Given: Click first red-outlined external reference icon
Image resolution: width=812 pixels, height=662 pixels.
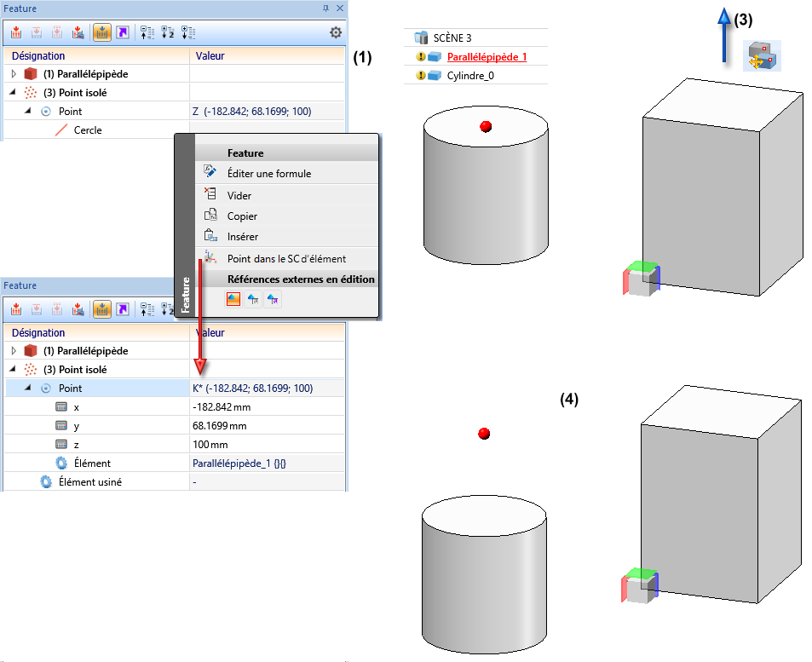Looking at the screenshot, I should [233, 299].
